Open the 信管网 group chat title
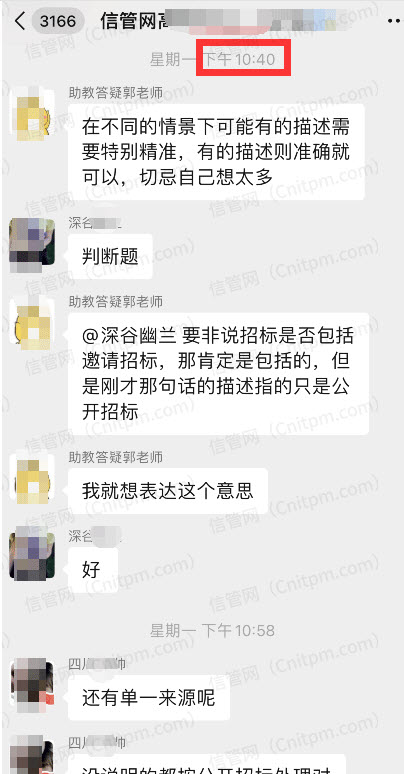404x774 pixels. 134,21
